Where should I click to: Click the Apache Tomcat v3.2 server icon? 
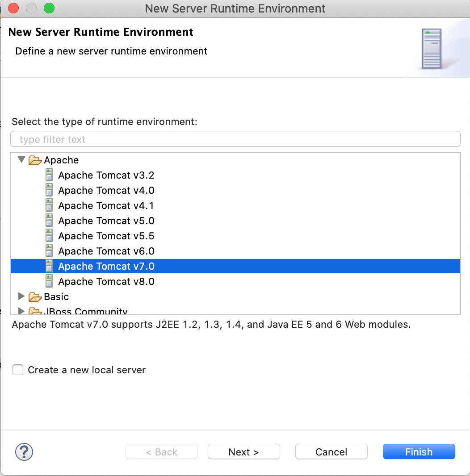coord(49,175)
